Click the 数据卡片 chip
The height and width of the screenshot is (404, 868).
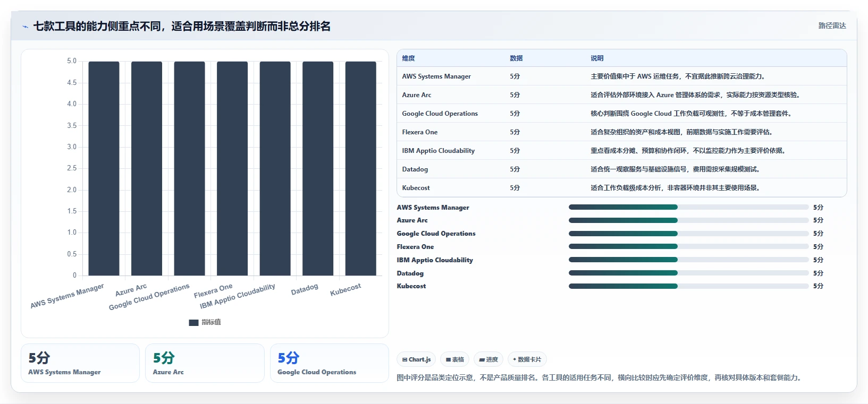pos(527,359)
